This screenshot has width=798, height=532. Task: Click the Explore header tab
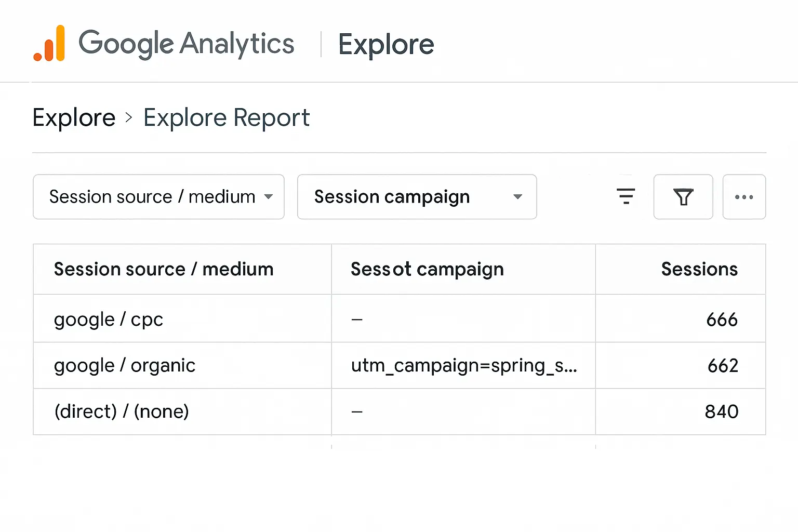386,45
